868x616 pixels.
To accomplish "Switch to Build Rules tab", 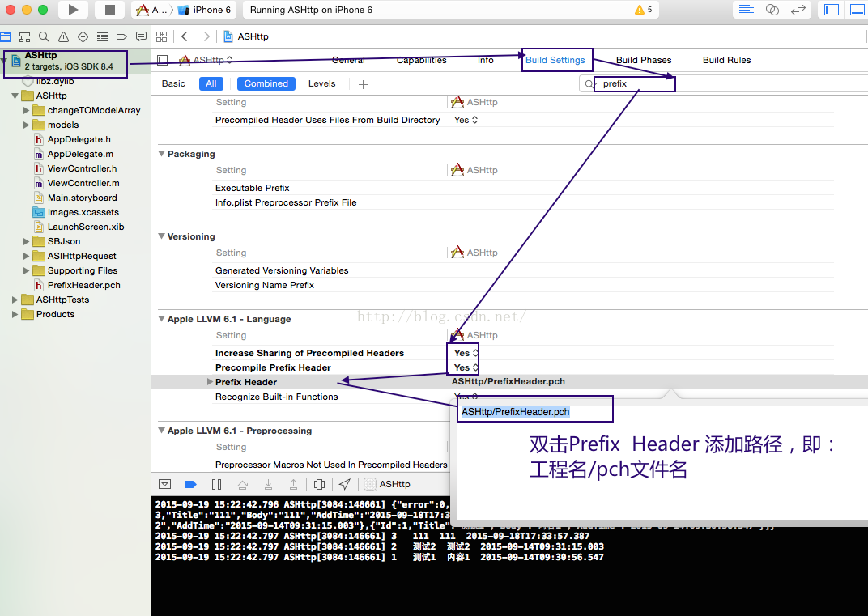I will (x=727, y=60).
